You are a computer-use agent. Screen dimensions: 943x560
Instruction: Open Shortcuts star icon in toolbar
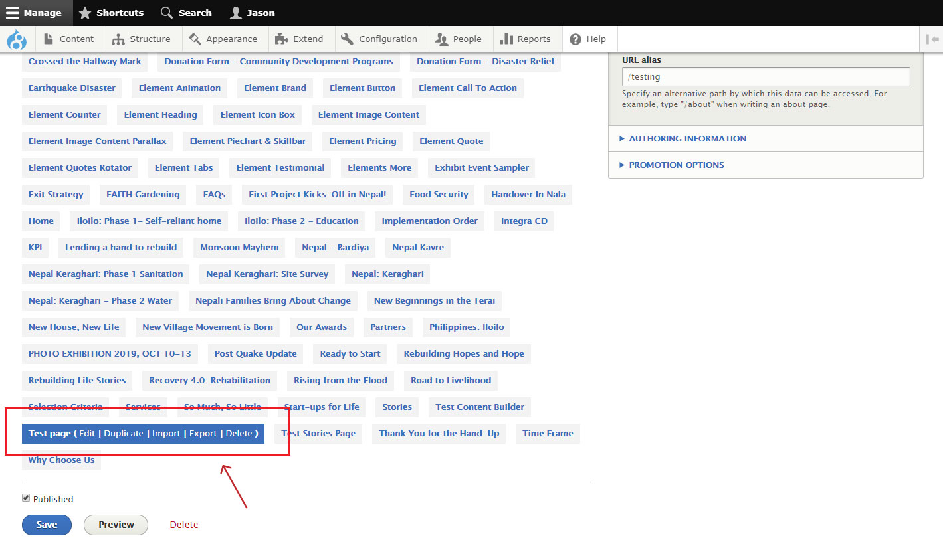111,13
